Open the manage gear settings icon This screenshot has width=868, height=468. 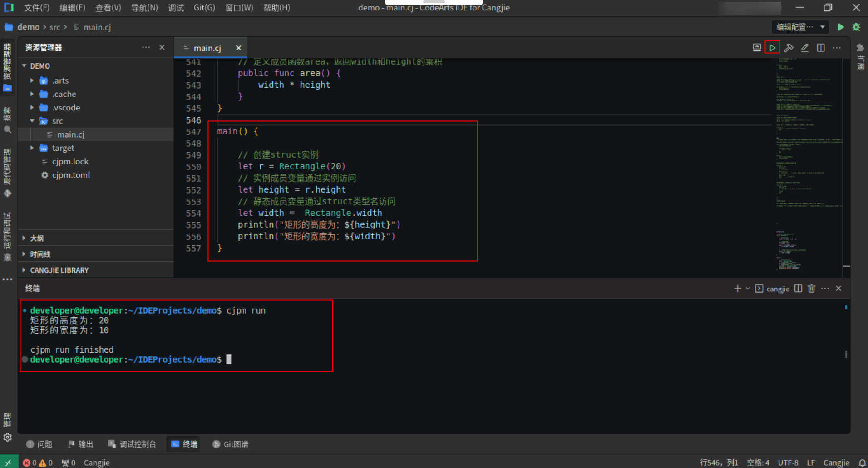[x=7, y=437]
